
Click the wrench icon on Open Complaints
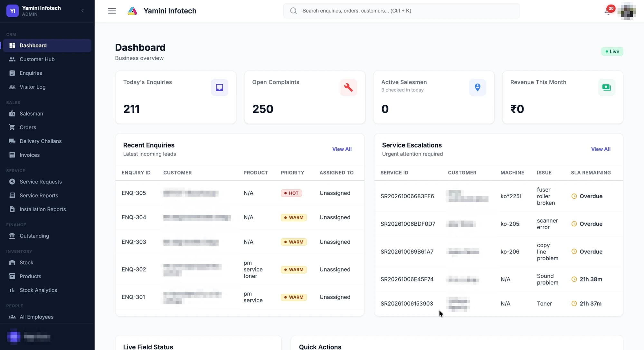pos(348,87)
